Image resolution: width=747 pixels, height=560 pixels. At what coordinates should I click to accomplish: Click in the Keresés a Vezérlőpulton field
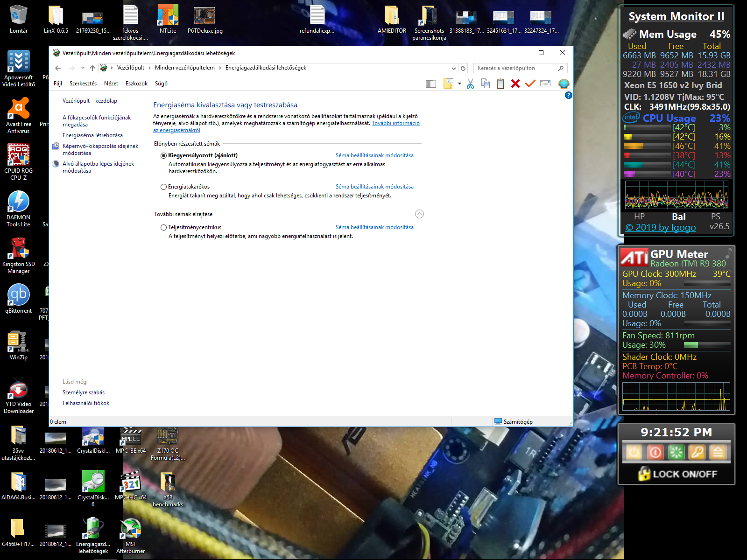click(x=520, y=68)
